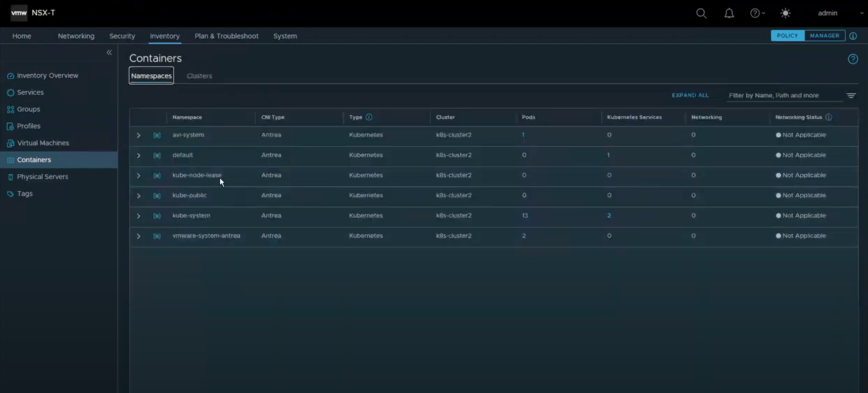Expand the vmware-system-antrea namespace row
This screenshot has height=393, width=868.
point(139,236)
